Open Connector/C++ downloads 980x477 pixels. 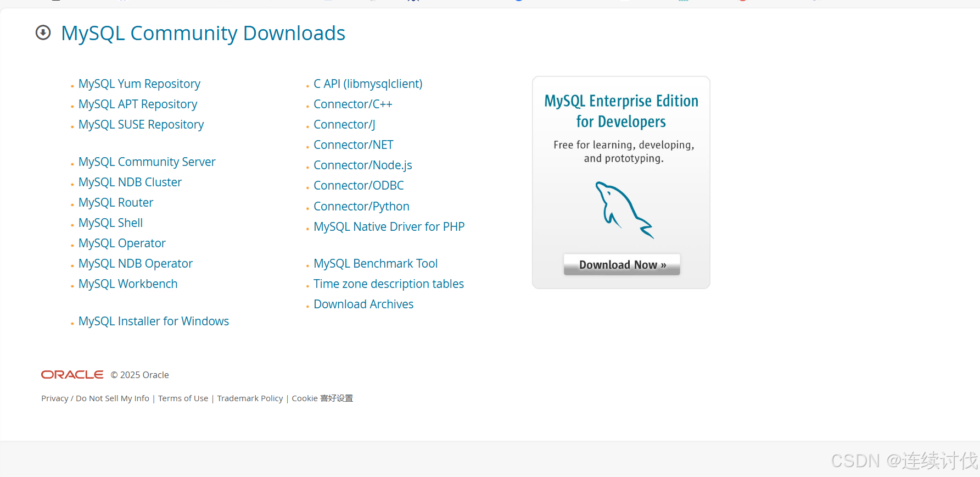pos(353,104)
